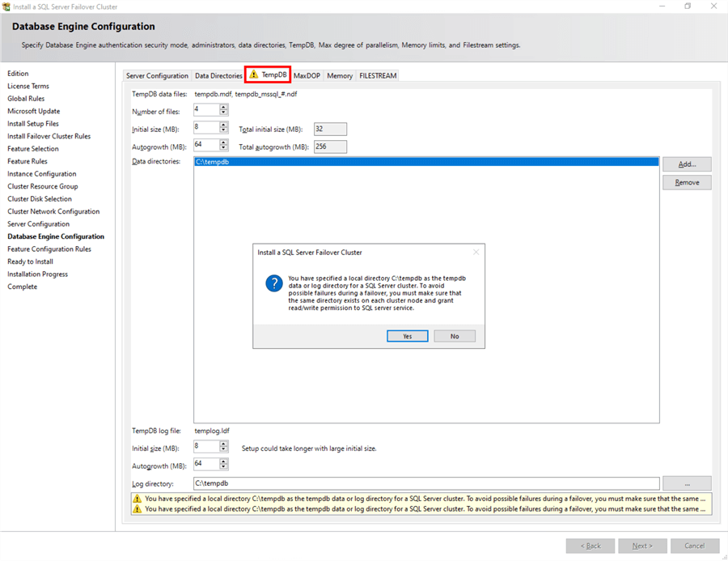The image size is (728, 561).
Task: Click the log file Autogrowth field
Action: (x=206, y=464)
